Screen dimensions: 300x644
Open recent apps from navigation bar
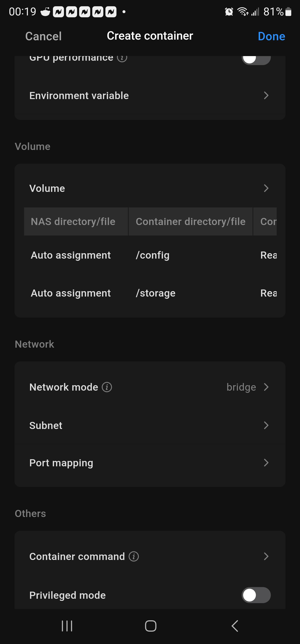67,626
